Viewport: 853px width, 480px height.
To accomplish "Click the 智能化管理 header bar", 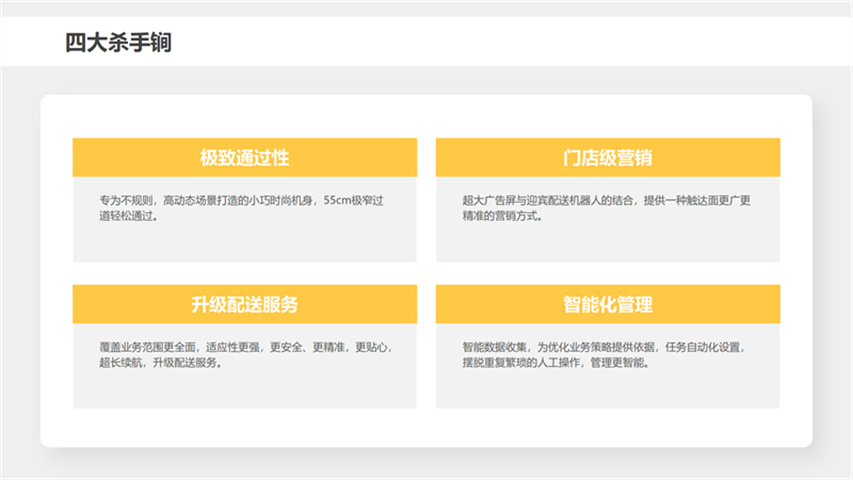I will coord(607,304).
